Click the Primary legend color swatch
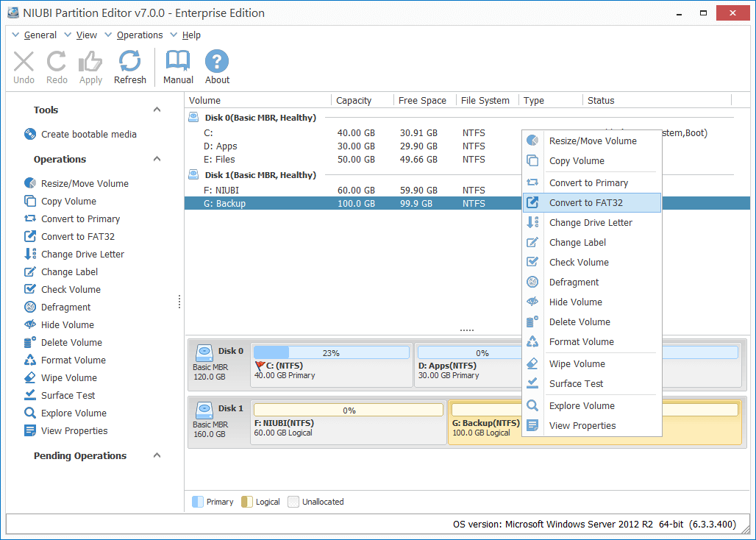This screenshot has width=756, height=540. [198, 502]
